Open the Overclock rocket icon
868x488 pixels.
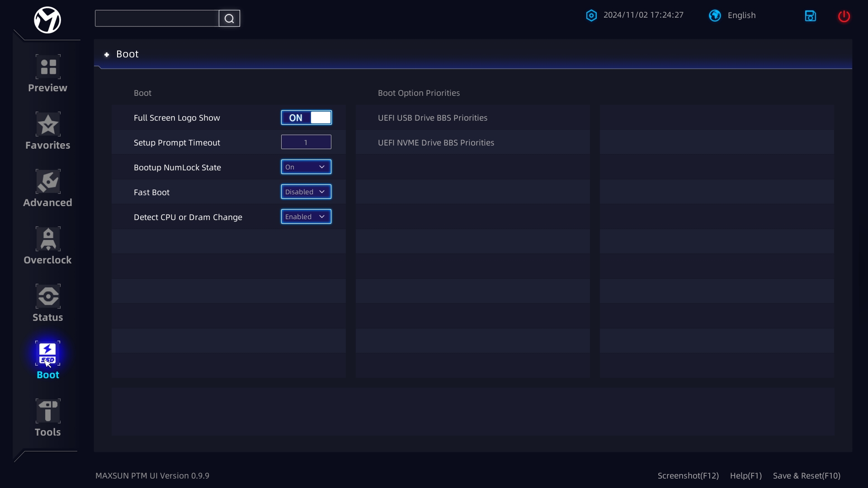tap(48, 239)
